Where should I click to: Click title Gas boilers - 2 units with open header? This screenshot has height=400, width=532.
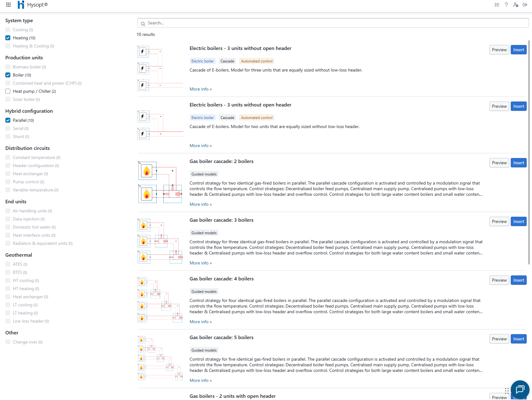(233, 396)
